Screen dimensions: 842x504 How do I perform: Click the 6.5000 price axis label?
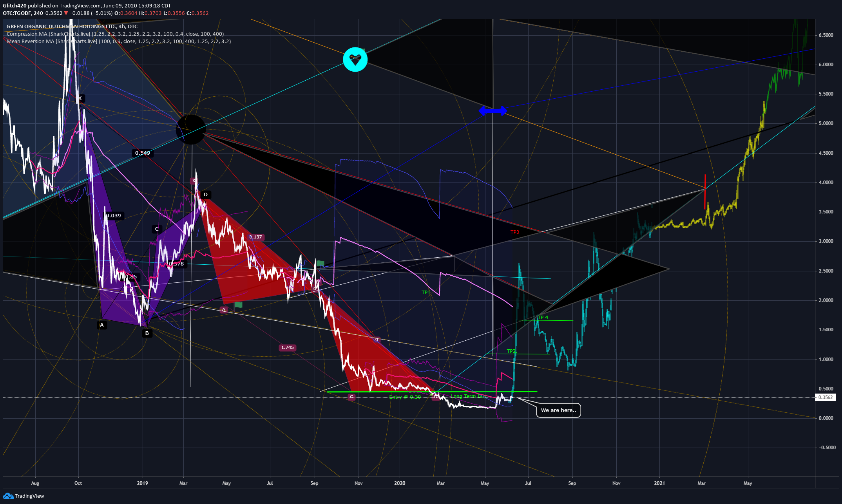[826, 35]
